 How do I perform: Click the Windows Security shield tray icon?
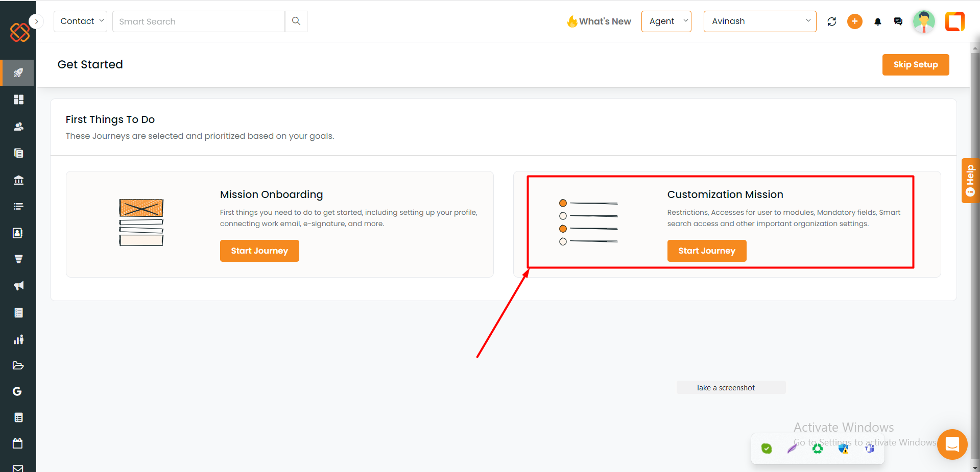click(x=843, y=449)
